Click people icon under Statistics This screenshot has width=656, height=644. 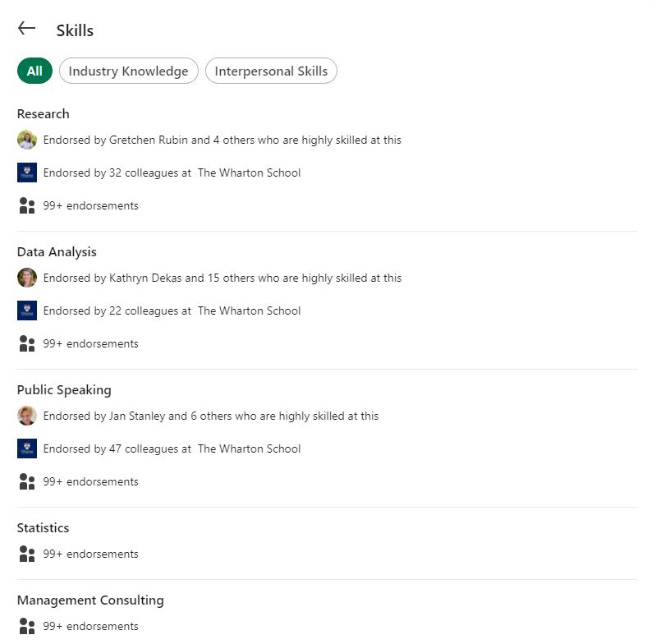[27, 554]
